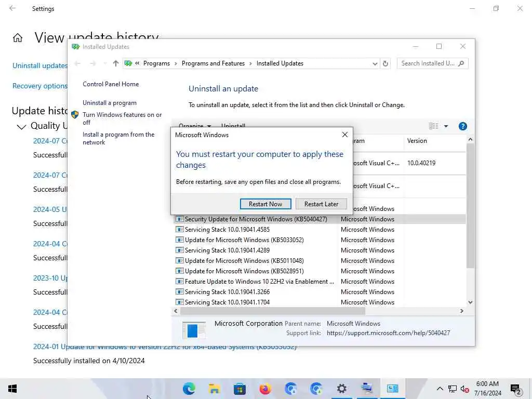Select Servicing Stack 10.0.19041.1704 row

320,302
